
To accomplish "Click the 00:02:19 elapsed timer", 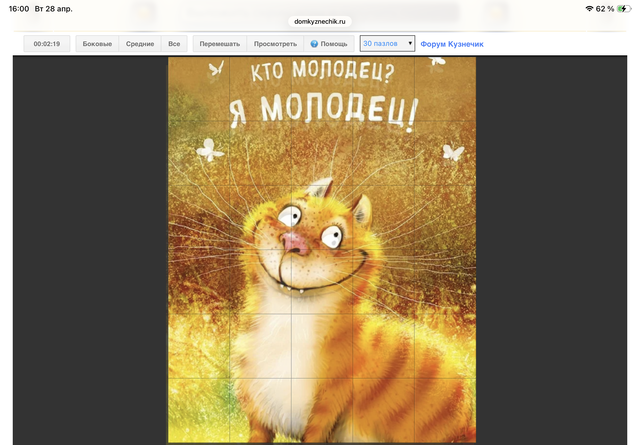I will pyautogui.click(x=47, y=44).
